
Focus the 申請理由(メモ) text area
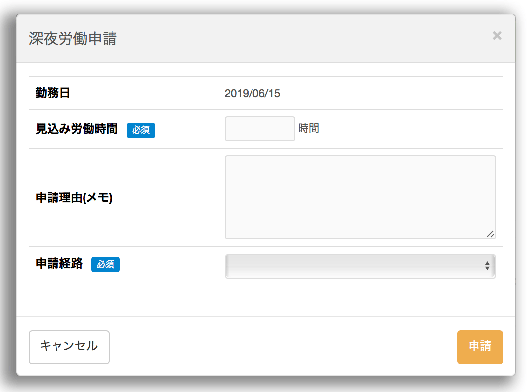coord(360,197)
